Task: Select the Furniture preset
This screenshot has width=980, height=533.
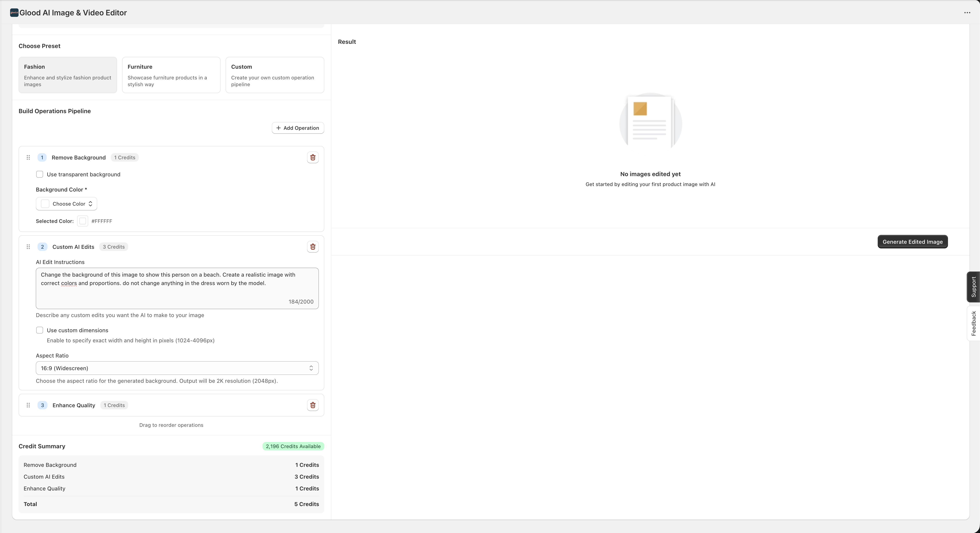Action: (171, 75)
